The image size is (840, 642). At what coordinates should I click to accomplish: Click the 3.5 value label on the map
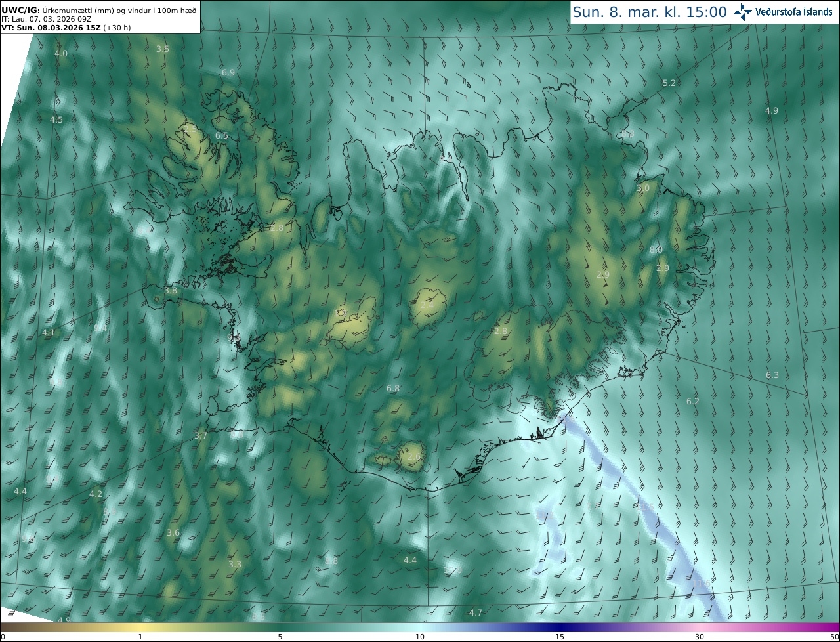coord(163,49)
